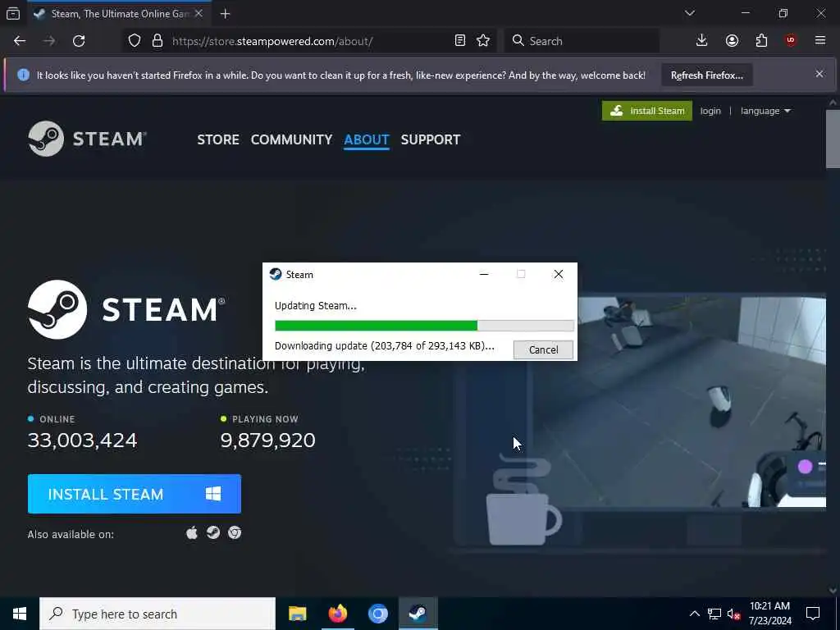This screenshot has width=840, height=630.
Task: Open the extensions puzzle icon
Action: [x=761, y=41]
